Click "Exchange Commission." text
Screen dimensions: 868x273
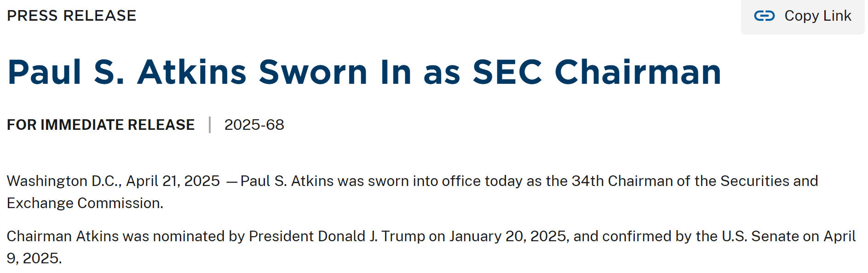[85, 203]
